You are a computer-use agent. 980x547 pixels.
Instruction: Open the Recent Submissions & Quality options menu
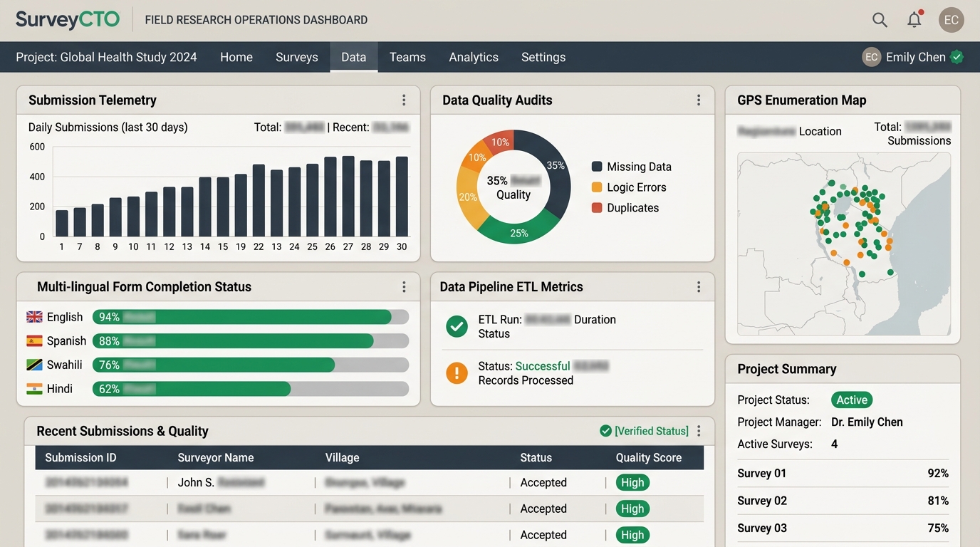coord(699,431)
